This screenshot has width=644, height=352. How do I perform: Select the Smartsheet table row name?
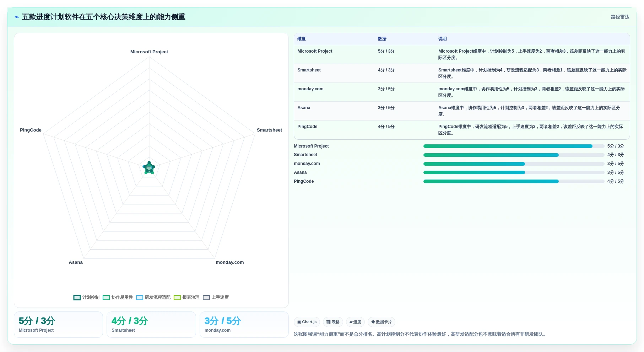coord(309,70)
